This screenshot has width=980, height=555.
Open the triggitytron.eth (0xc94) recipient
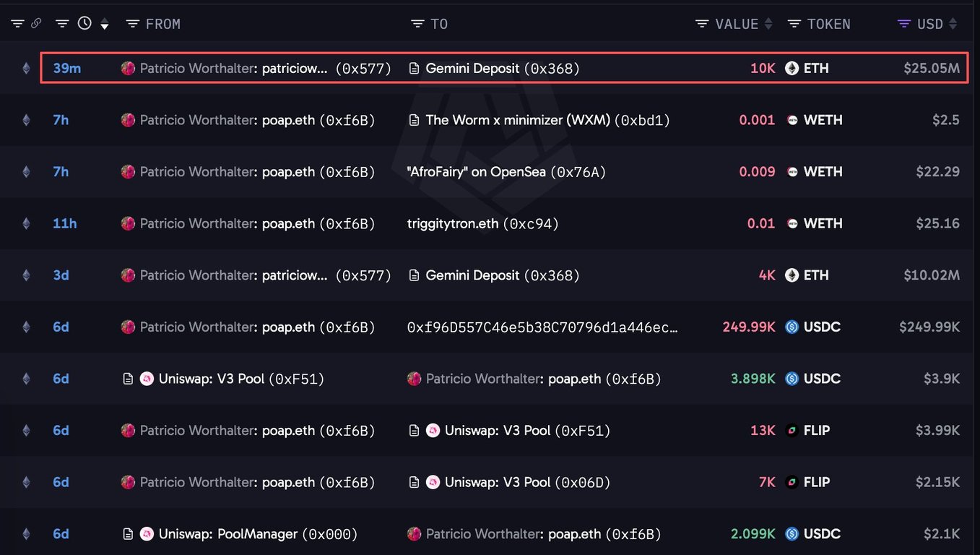[x=483, y=224]
